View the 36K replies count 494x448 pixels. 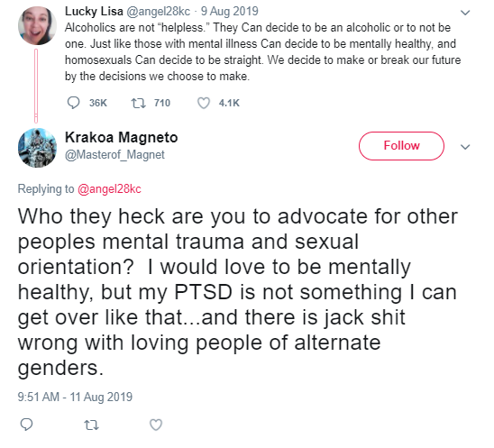pyautogui.click(x=98, y=103)
